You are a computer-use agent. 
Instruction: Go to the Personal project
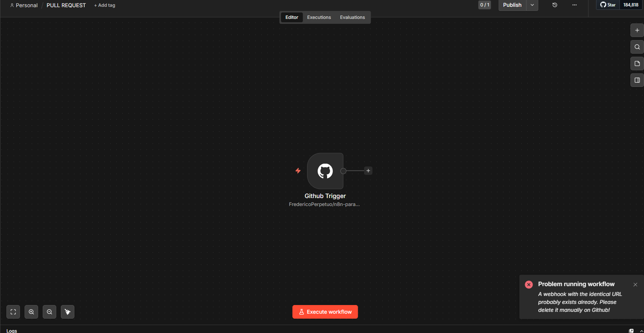(24, 5)
